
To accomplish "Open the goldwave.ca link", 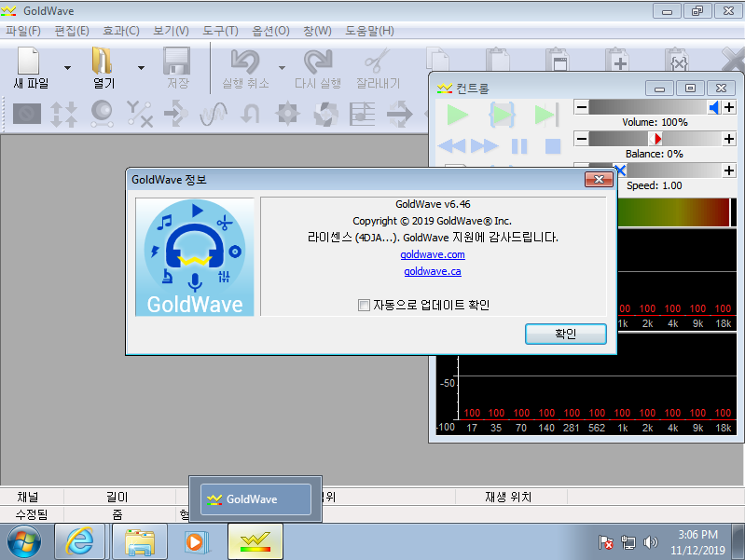I will point(433,271).
